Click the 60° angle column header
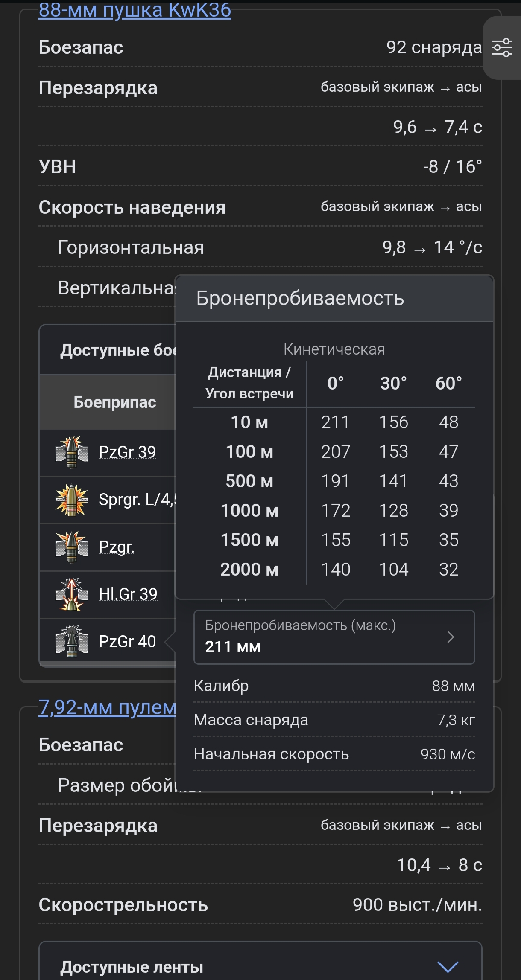Viewport: 521px width, 980px height. click(448, 384)
